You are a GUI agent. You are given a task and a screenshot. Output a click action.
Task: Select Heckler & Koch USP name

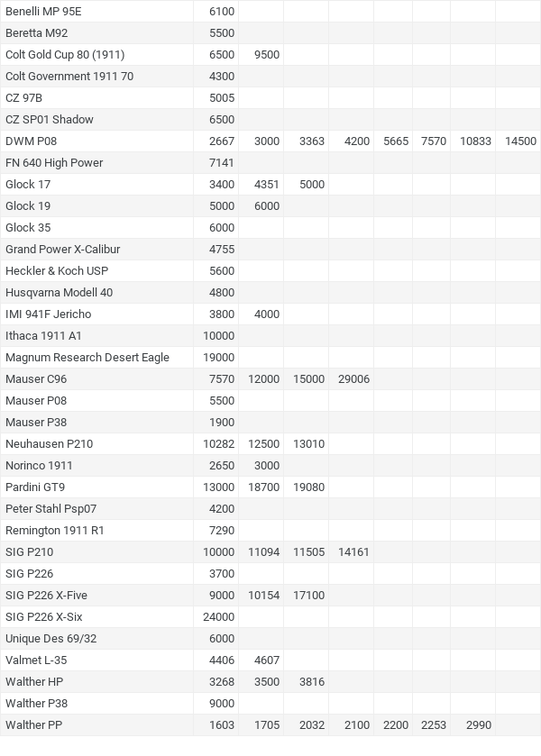pos(57,271)
